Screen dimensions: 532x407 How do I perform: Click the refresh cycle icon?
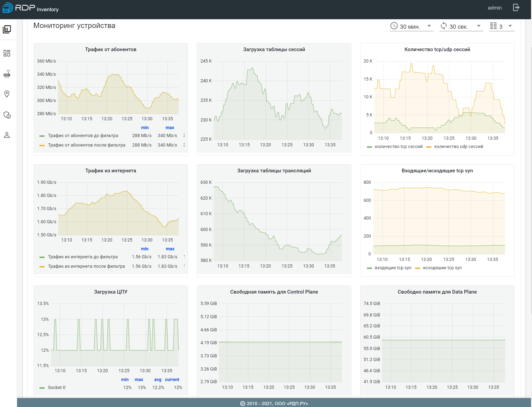444,26
